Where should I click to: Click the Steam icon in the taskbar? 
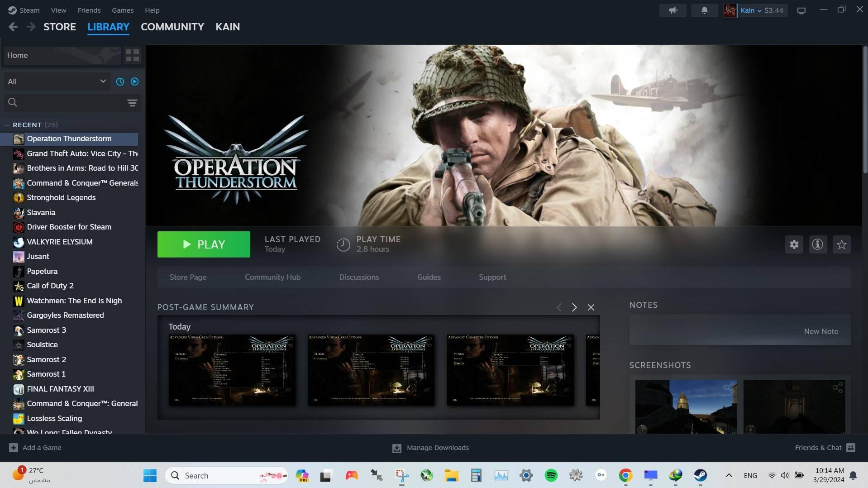tap(700, 475)
